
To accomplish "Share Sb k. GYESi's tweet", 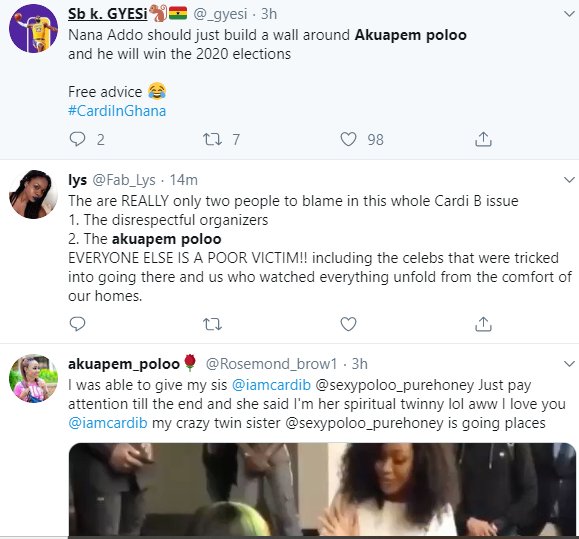I will 483,139.
